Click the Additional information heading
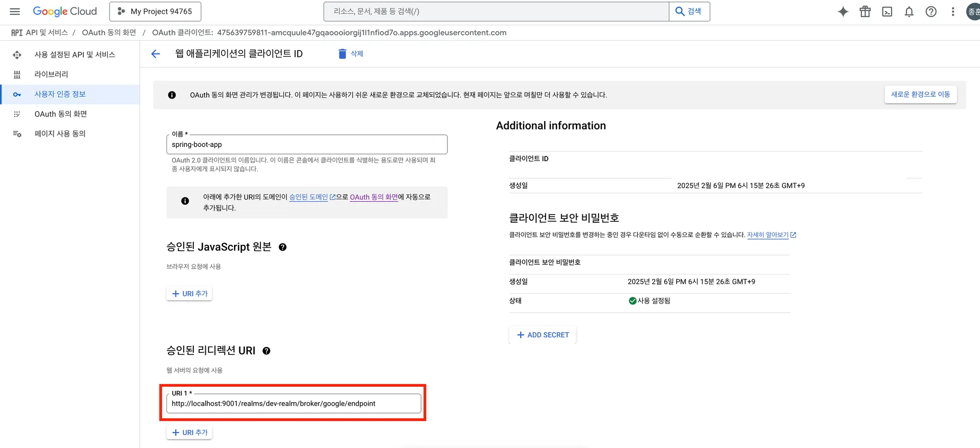Screen dimensions: 980x448 [551, 126]
